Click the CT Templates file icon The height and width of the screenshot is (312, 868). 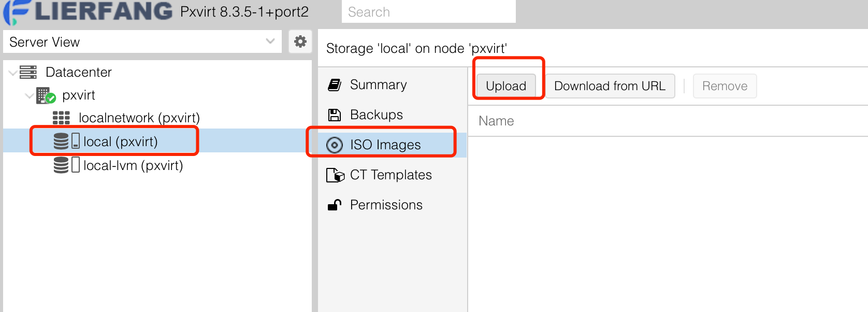point(335,175)
